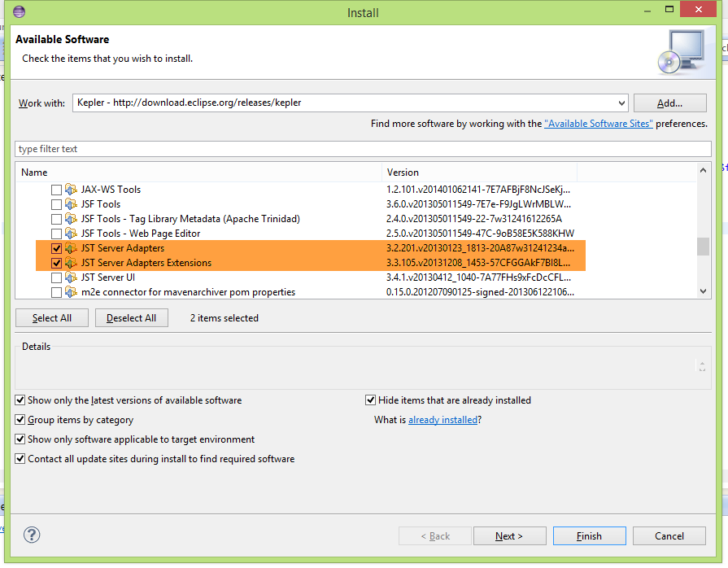This screenshot has height=568, width=728.
Task: Uncheck the JST Server Adapters checkbox
Action: pos(56,248)
